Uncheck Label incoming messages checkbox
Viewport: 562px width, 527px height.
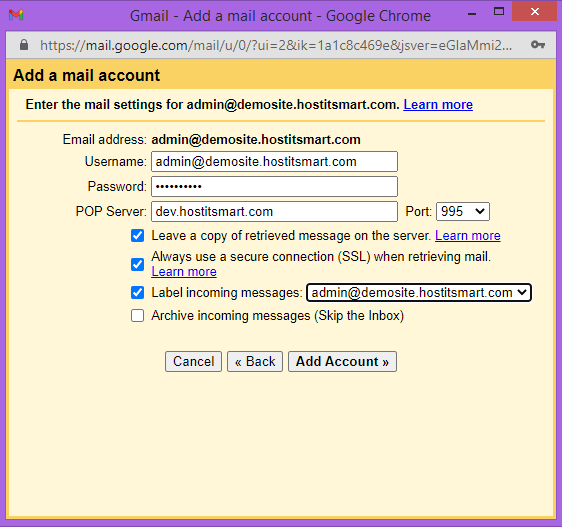[137, 293]
